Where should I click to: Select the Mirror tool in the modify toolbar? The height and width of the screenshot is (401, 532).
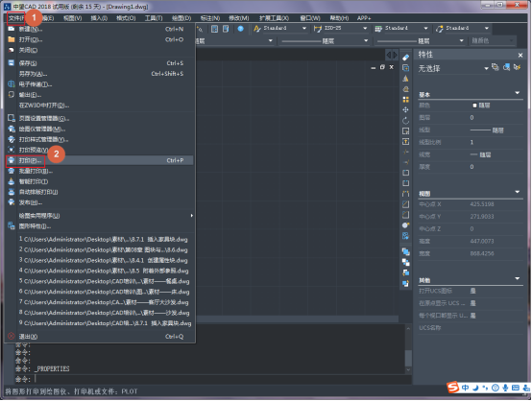click(405, 79)
